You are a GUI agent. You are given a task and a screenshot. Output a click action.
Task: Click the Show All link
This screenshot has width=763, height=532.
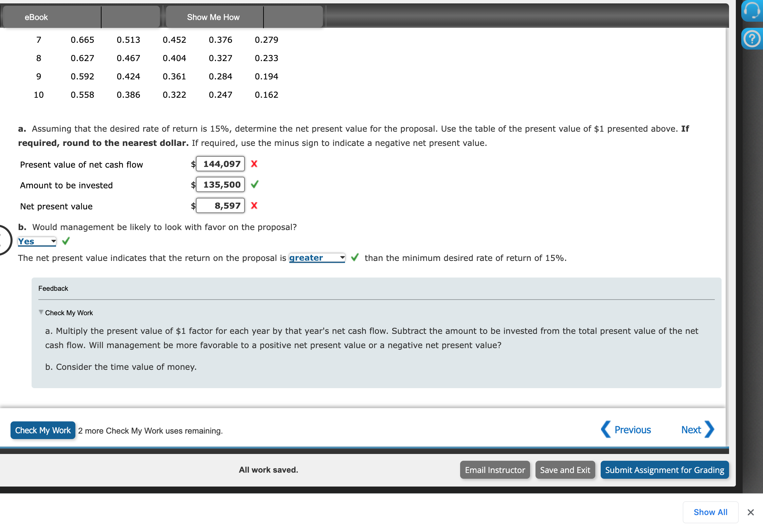[710, 512]
